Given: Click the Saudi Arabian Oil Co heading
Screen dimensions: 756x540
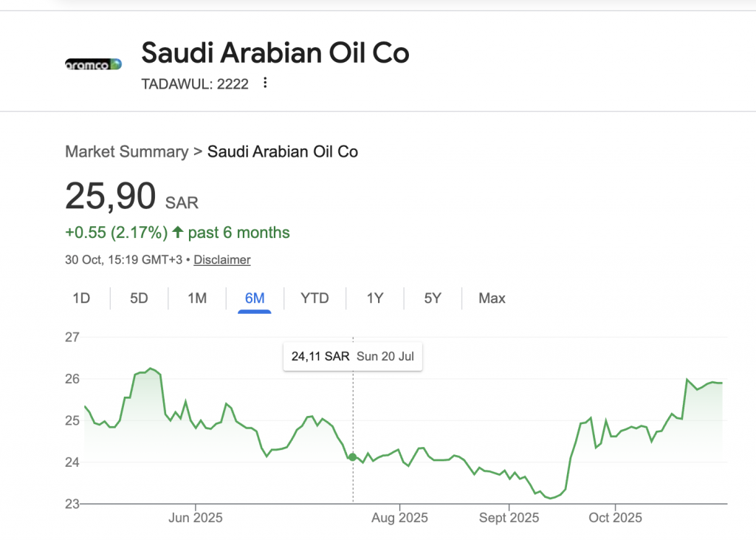Looking at the screenshot, I should (x=275, y=52).
